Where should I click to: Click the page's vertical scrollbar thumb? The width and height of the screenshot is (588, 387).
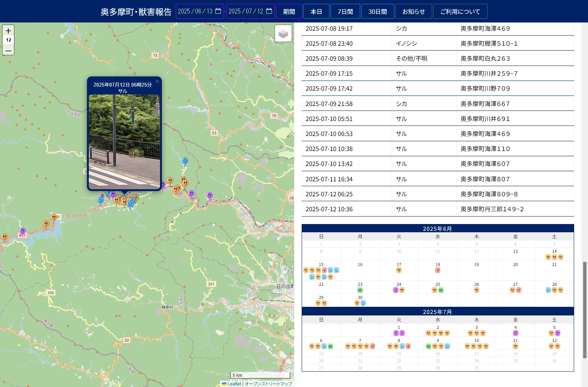tap(584, 310)
